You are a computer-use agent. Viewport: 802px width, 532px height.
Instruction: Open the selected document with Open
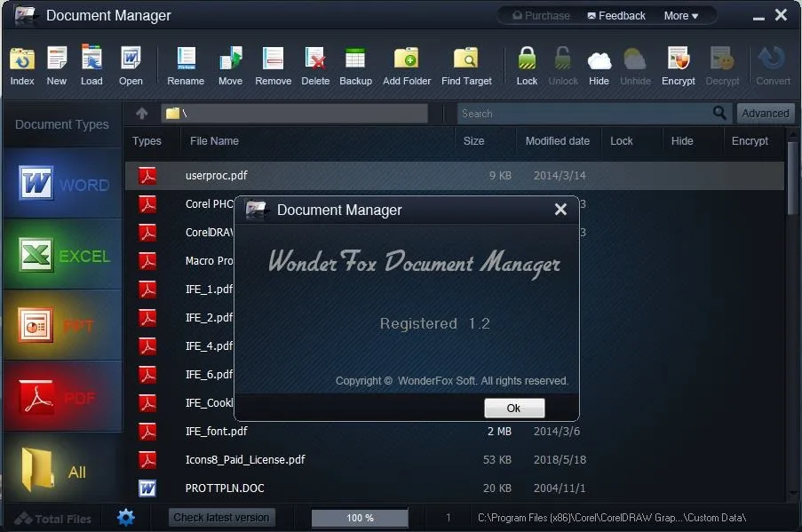(131, 66)
